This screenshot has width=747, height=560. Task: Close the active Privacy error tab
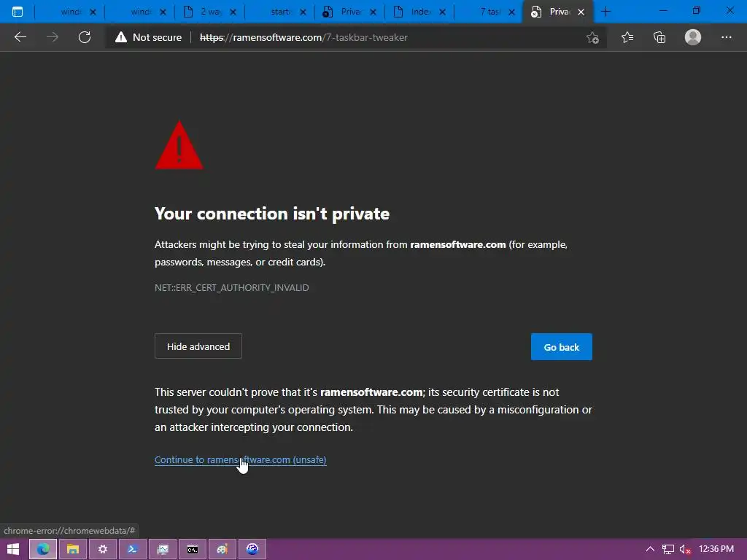click(581, 12)
